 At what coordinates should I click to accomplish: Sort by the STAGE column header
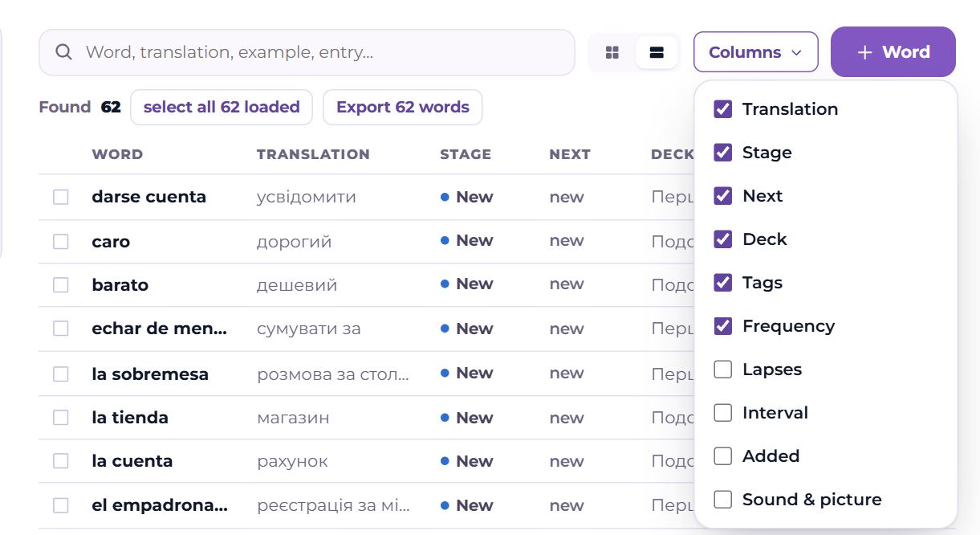pyautogui.click(x=466, y=154)
